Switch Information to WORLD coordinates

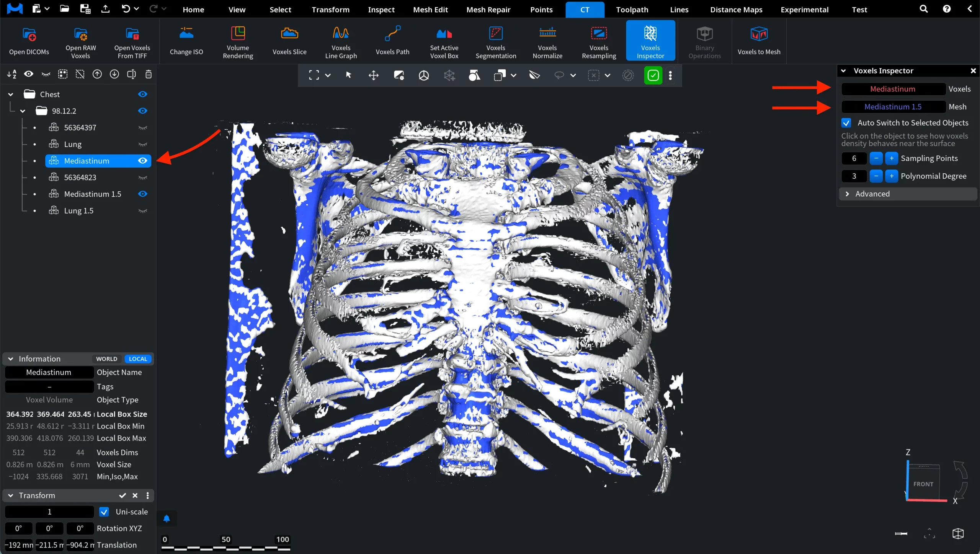[106, 359]
